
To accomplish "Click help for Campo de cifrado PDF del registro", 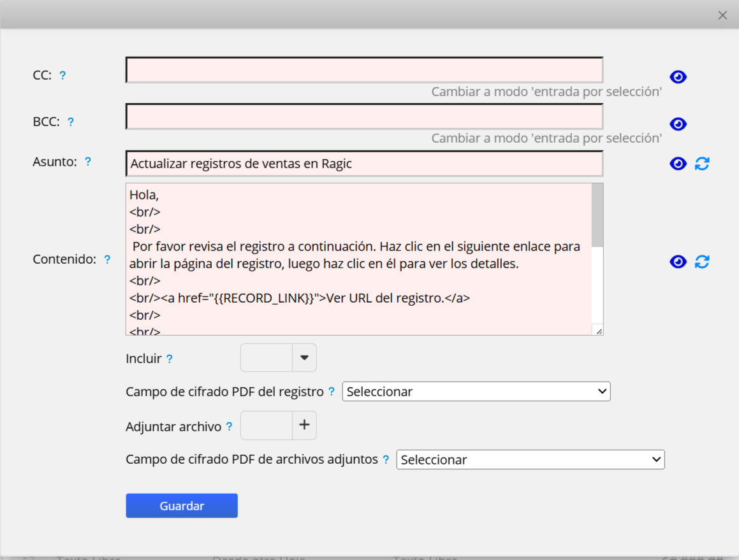I will (x=332, y=391).
